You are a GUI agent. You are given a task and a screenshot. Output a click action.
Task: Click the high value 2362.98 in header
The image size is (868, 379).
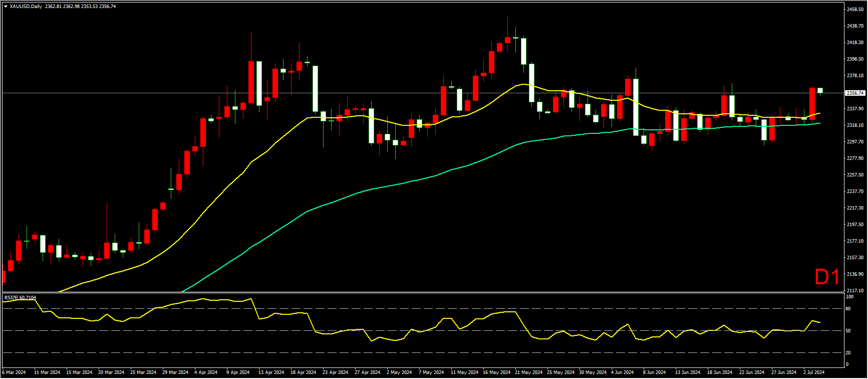[71, 7]
